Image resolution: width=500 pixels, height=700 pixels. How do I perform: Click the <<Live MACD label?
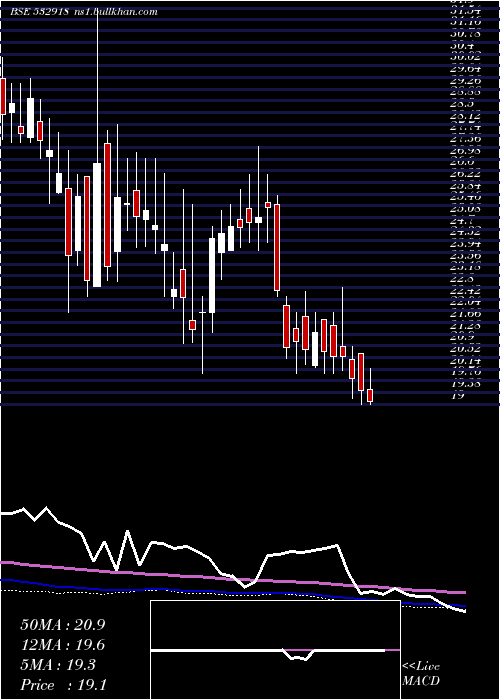pos(421,674)
